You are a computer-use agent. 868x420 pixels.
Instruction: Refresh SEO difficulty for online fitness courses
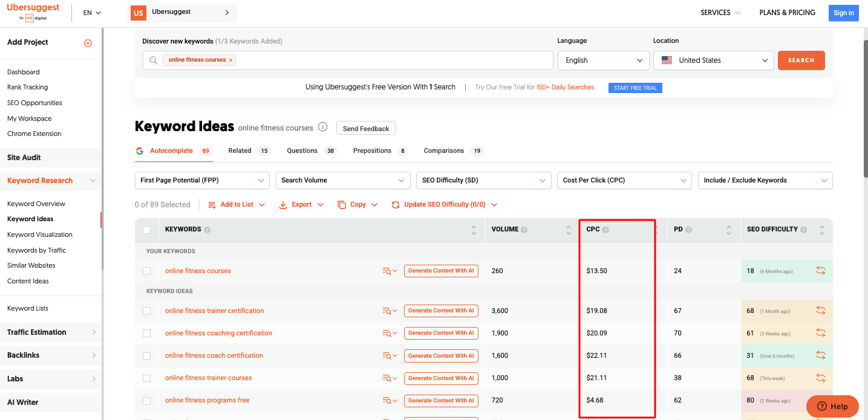[x=821, y=271]
